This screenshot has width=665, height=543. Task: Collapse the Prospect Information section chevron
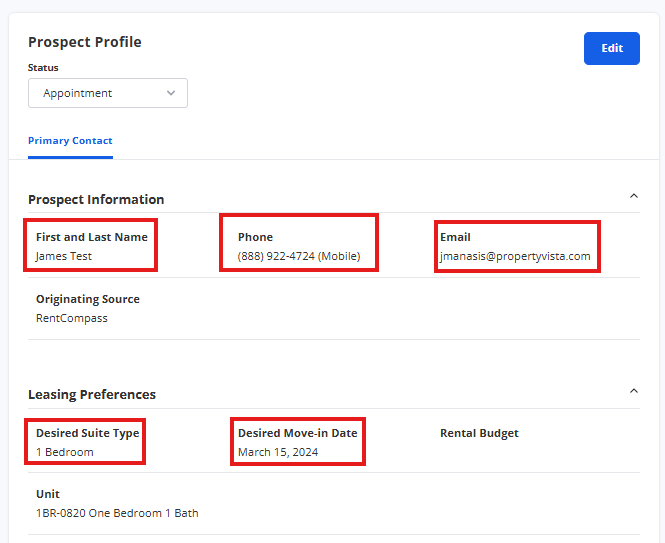point(634,196)
